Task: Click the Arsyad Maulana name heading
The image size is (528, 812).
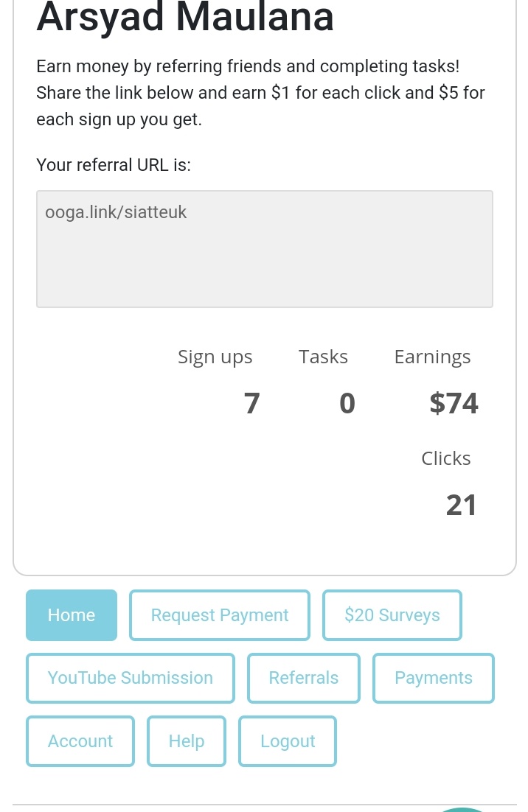Action: click(185, 16)
